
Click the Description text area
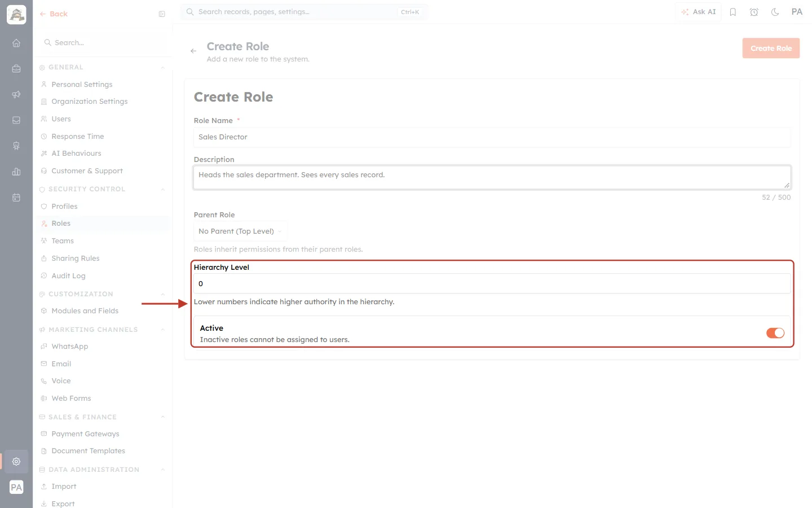tap(492, 178)
